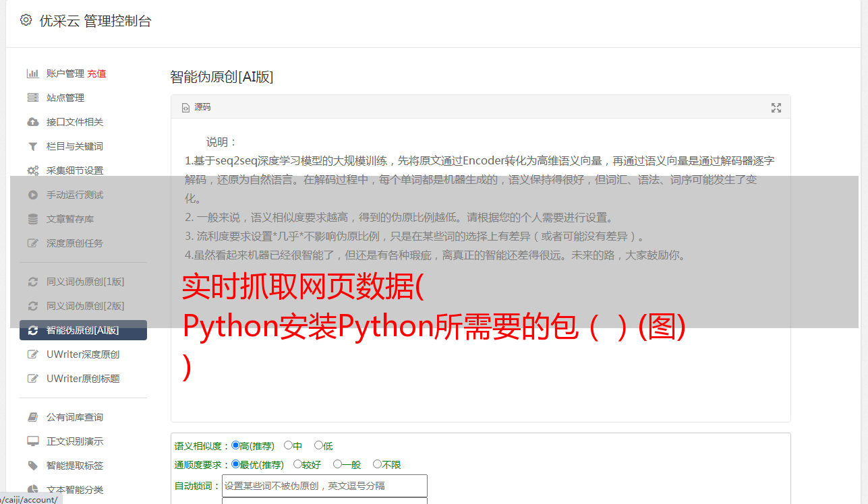868x504 pixels.
Task: Click the database icon for 文章暂存库
Action: click(x=32, y=219)
